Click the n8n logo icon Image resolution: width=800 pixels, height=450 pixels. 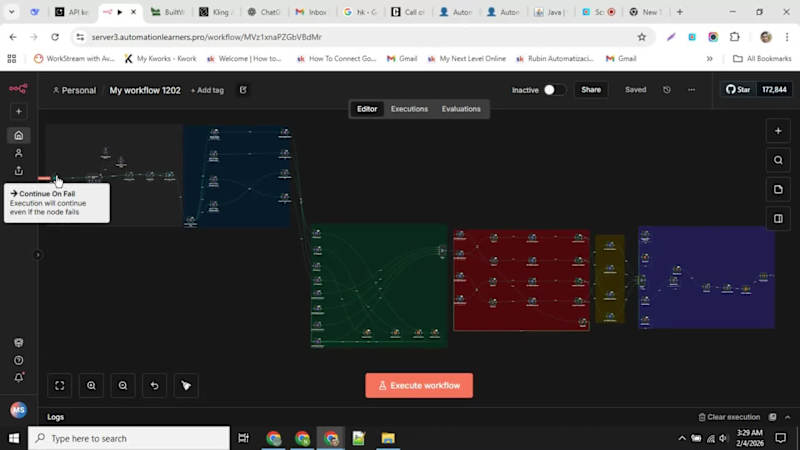click(18, 89)
